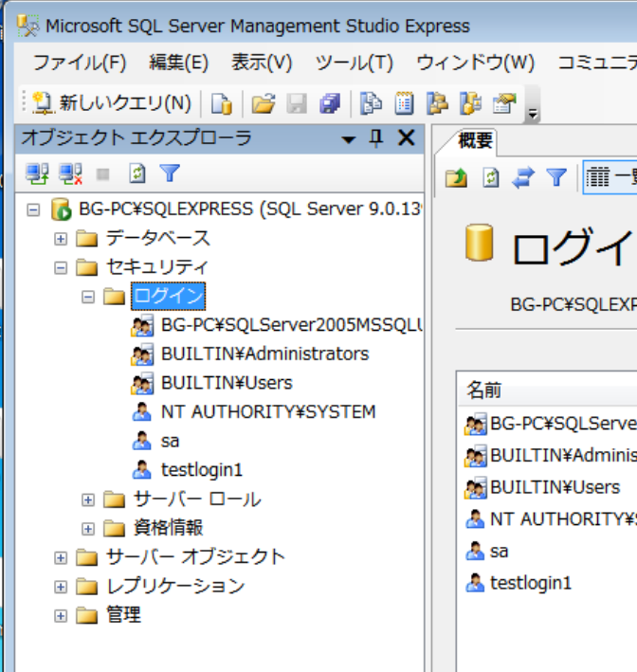This screenshot has width=637, height=672.
Task: Click the new file icon in toolbar
Action: pos(222,103)
